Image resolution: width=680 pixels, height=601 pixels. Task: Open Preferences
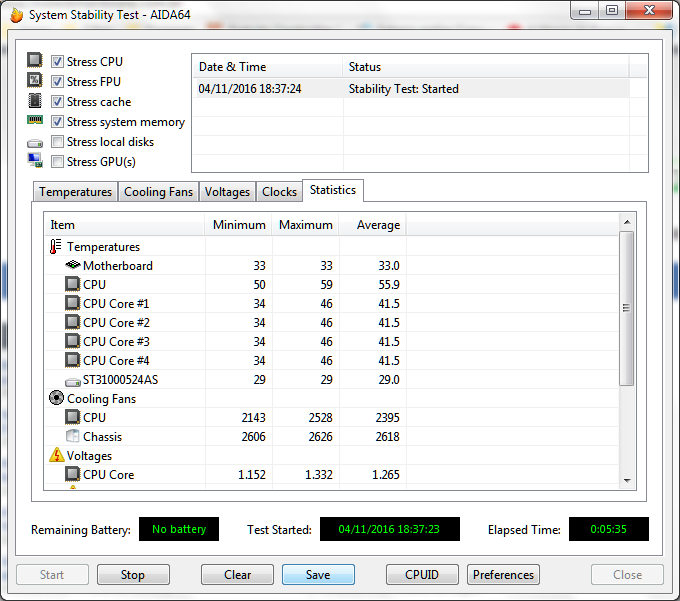[503, 575]
